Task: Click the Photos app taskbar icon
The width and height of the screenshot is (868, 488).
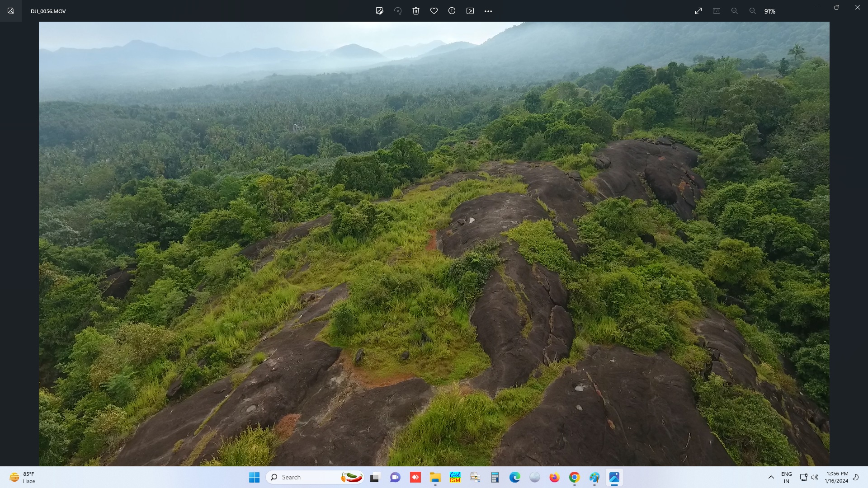Action: (614, 477)
